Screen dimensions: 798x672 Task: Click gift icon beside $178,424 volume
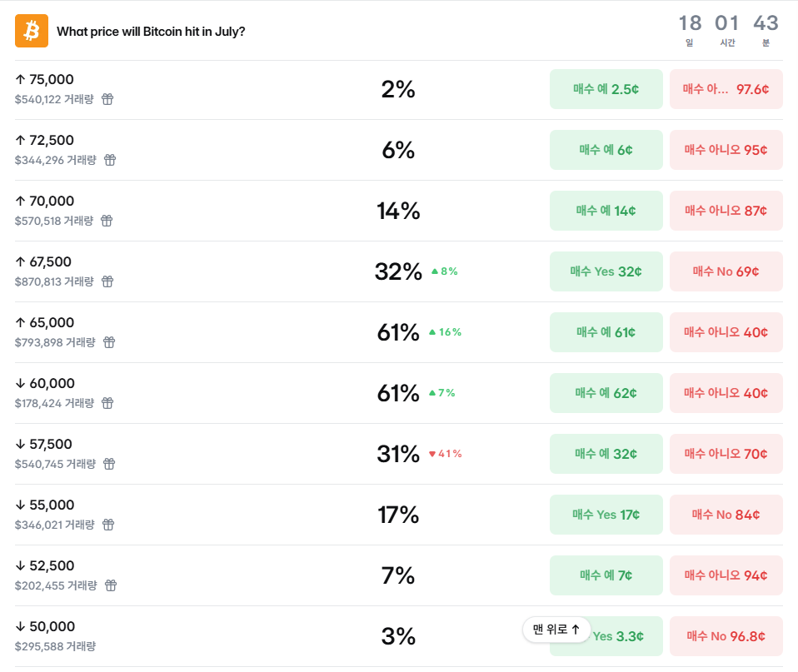(107, 403)
